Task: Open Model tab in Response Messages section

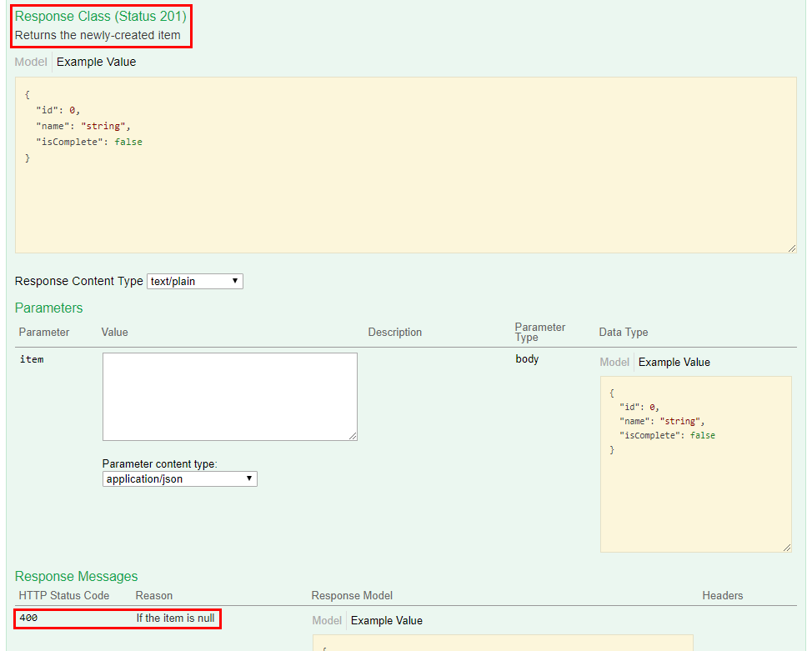Action: [327, 620]
